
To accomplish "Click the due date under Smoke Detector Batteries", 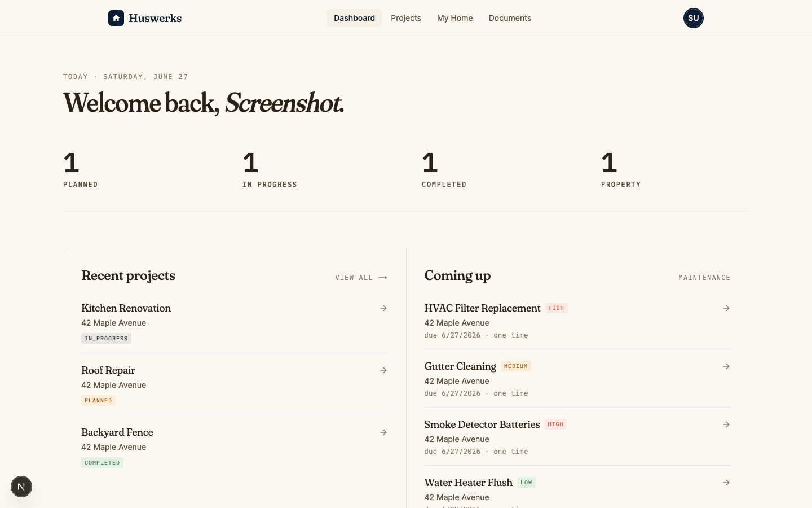I will (x=476, y=452).
